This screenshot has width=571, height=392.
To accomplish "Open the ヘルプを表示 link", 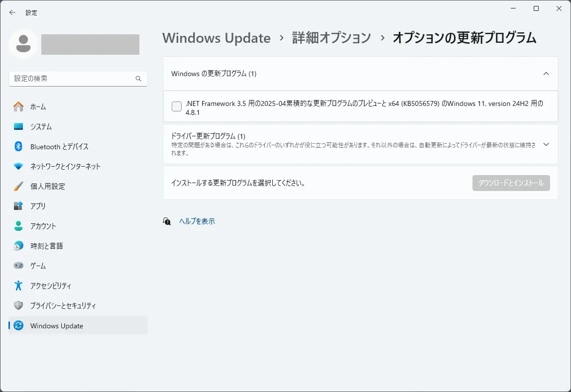I will click(x=197, y=221).
